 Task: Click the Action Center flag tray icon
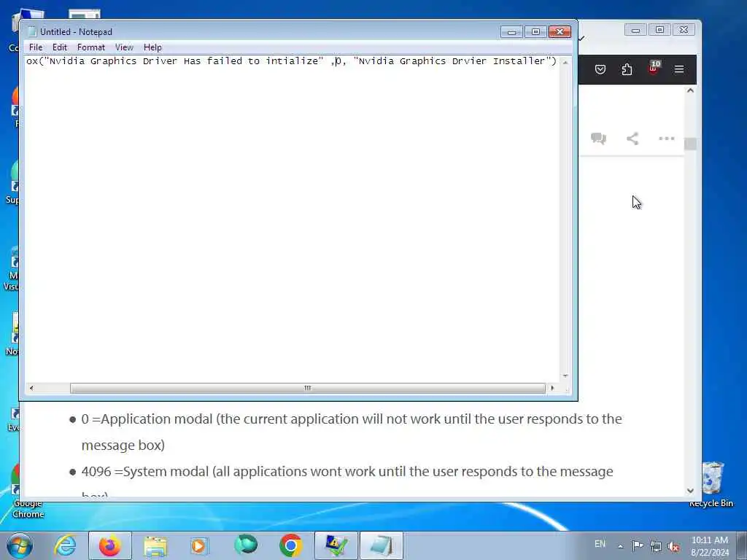point(638,545)
